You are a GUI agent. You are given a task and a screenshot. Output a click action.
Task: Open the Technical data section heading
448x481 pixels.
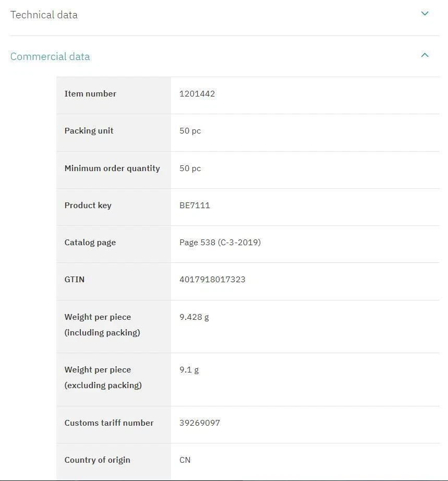pos(44,15)
